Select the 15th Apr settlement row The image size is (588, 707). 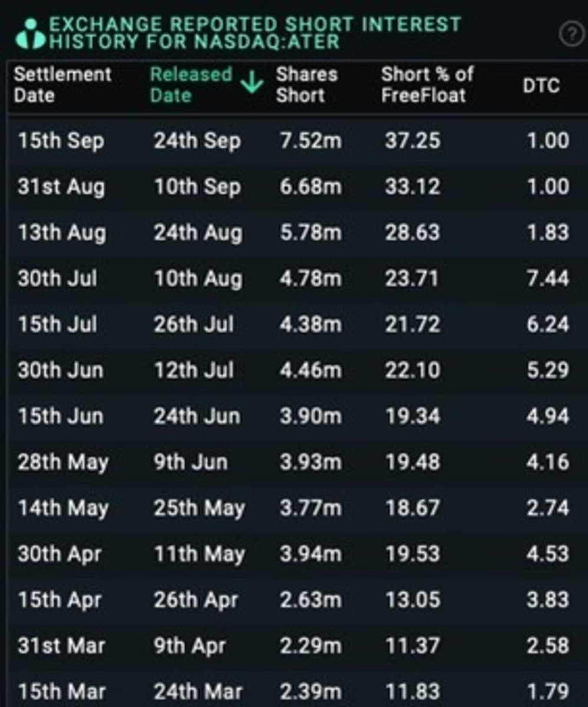point(294,600)
